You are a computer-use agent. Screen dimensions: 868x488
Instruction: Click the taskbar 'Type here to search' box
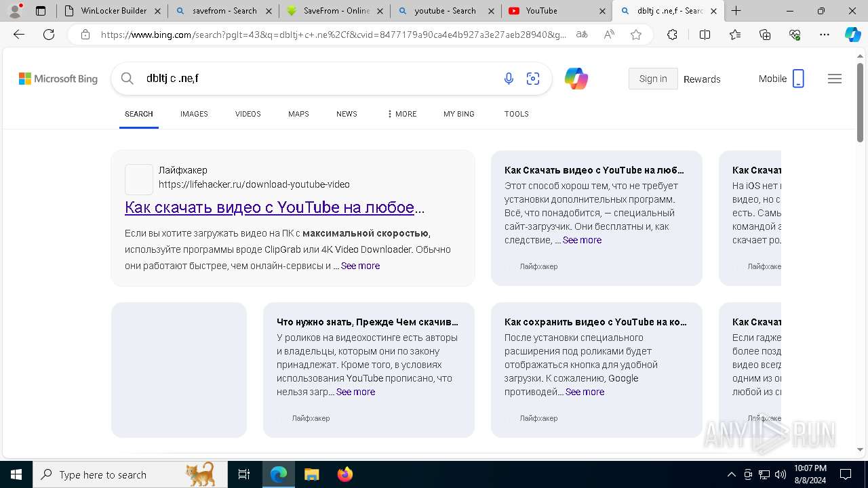point(130,474)
